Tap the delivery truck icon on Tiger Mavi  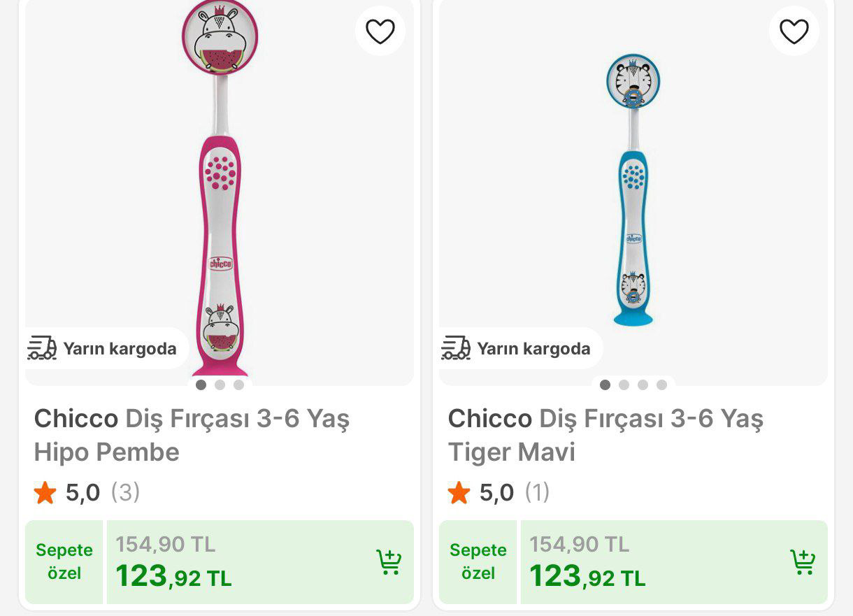pyautogui.click(x=456, y=348)
